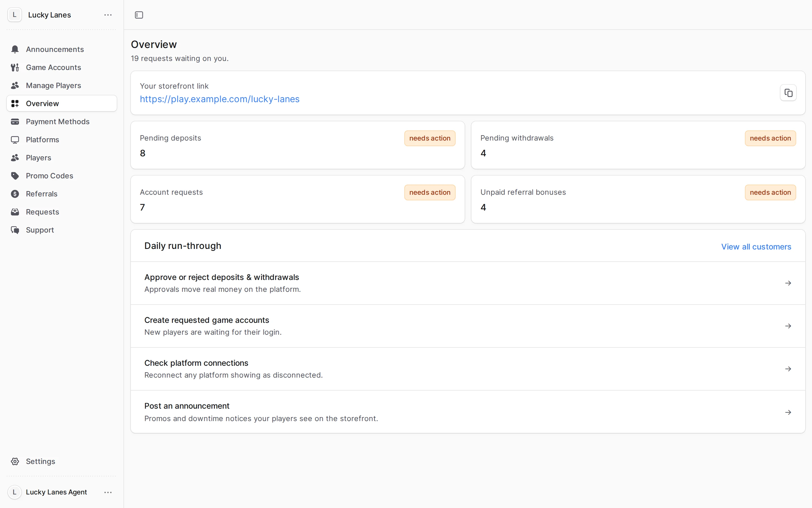The height and width of the screenshot is (508, 812).
Task: Open Settings from sidebar
Action: (62, 461)
